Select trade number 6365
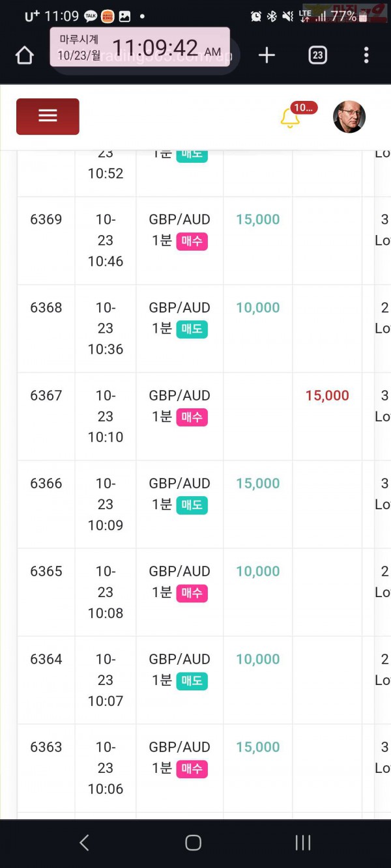 [x=46, y=571]
